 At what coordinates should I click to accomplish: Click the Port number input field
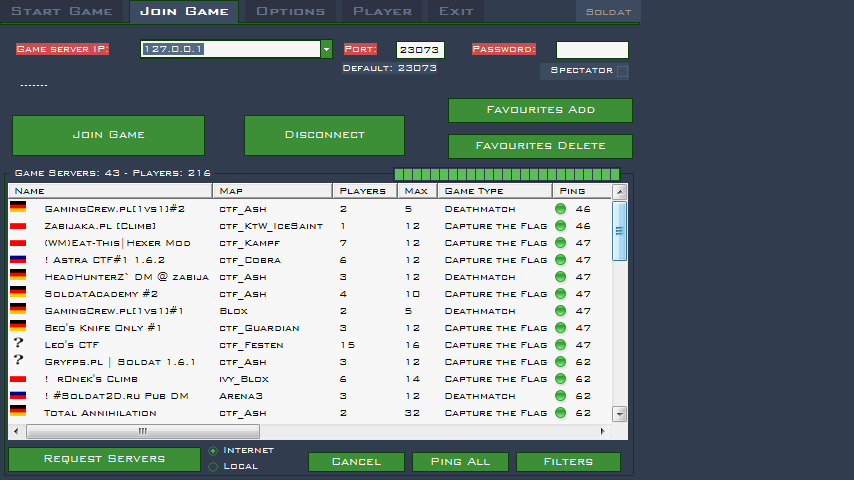coord(420,49)
